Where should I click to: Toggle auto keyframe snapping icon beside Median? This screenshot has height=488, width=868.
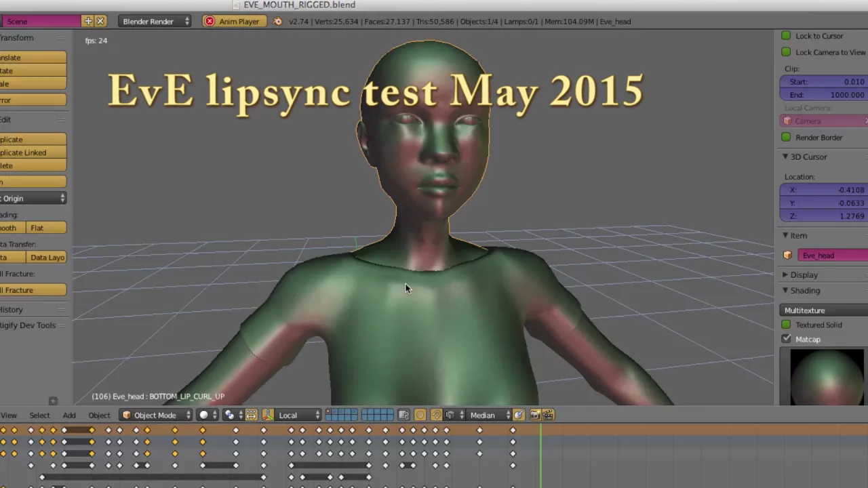(519, 415)
